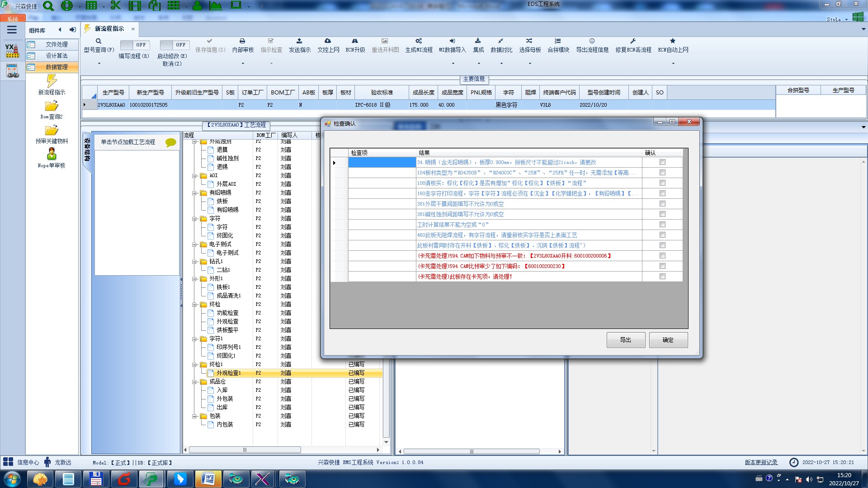Click the 单击节点加载工艺流程 button
Image resolution: width=868 pixels, height=488 pixels.
(128, 142)
